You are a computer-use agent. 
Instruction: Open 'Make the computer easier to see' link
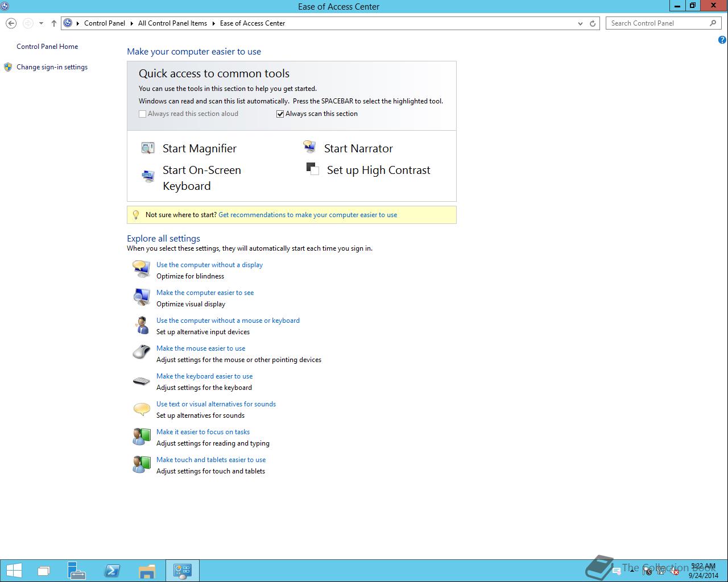coord(205,293)
